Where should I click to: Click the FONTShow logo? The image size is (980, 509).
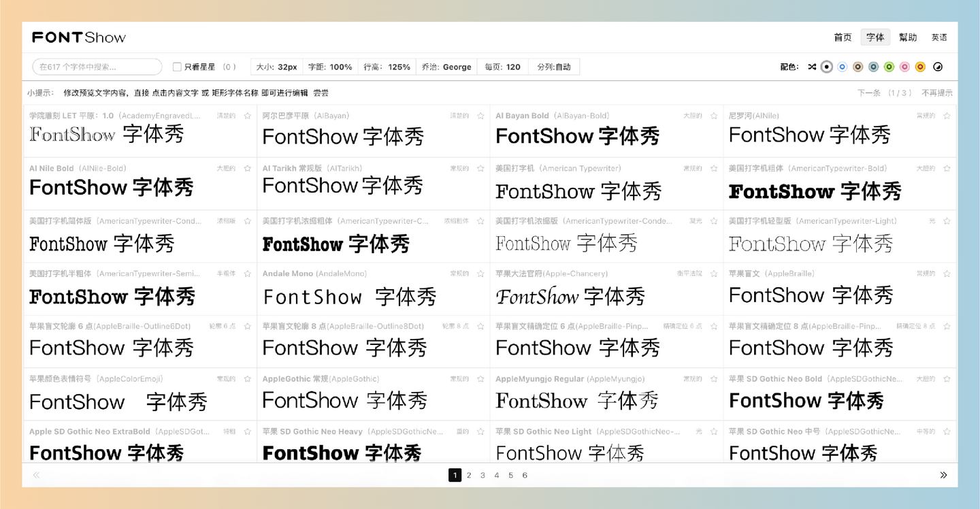click(79, 37)
